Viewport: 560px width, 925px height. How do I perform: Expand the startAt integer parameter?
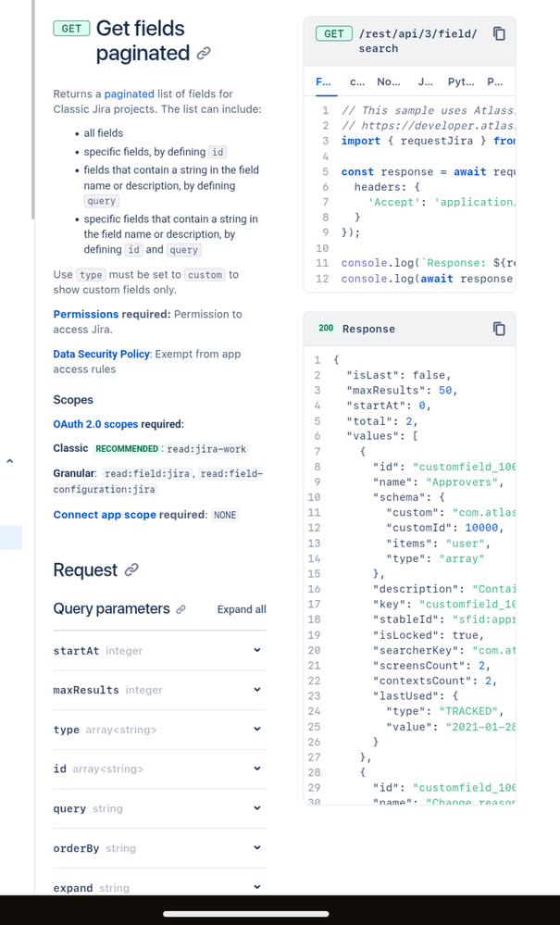[160, 651]
